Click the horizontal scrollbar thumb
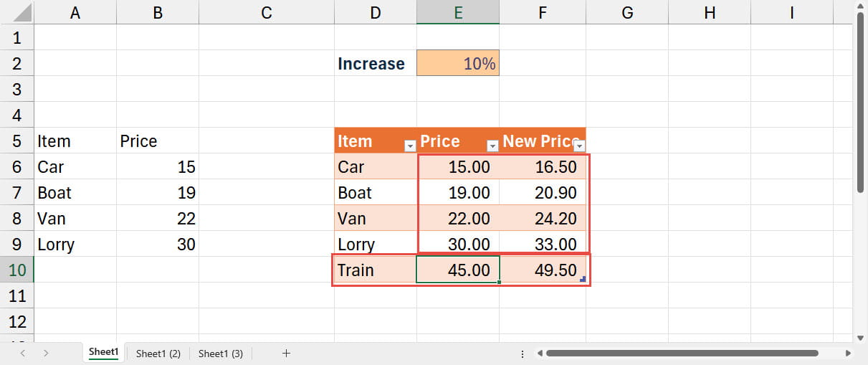 [x=681, y=353]
